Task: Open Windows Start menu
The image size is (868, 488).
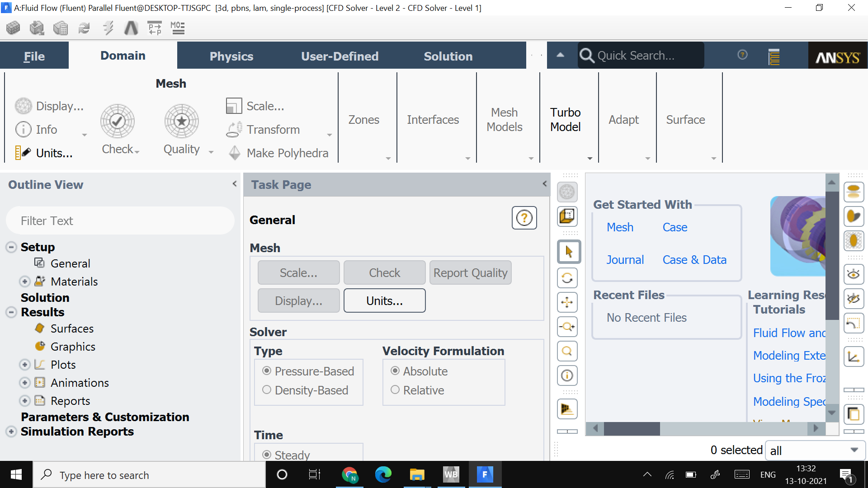Action: pyautogui.click(x=16, y=474)
